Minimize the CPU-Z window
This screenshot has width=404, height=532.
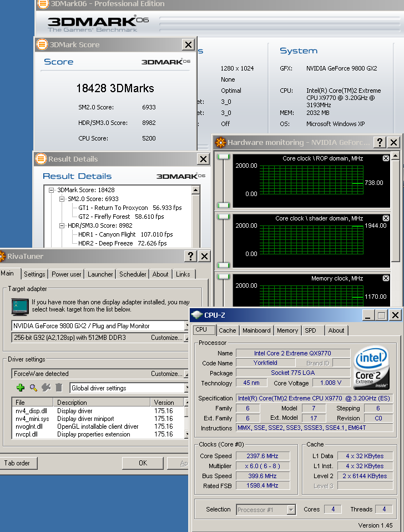pos(368,315)
